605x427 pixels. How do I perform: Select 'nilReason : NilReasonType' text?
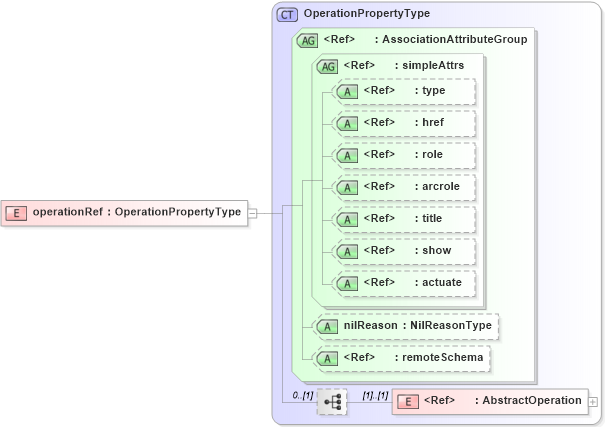417,326
